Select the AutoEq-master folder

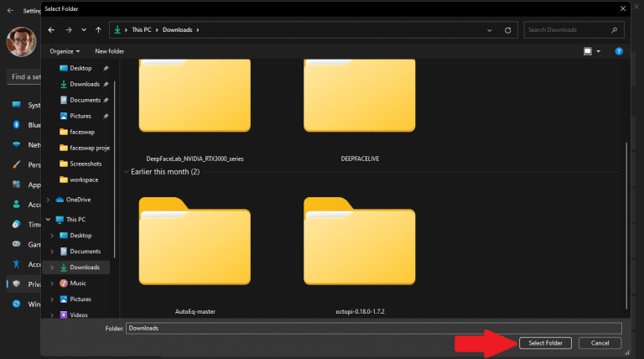pyautogui.click(x=195, y=256)
